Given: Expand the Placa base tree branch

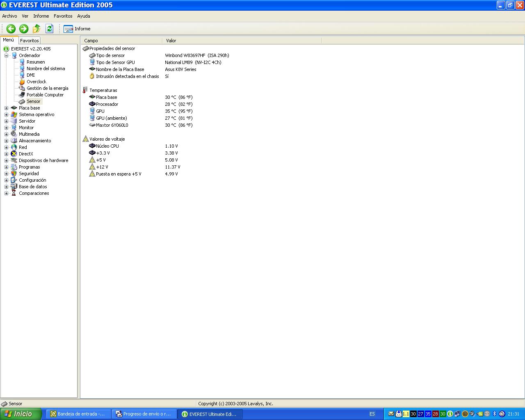Looking at the screenshot, I should [x=7, y=108].
